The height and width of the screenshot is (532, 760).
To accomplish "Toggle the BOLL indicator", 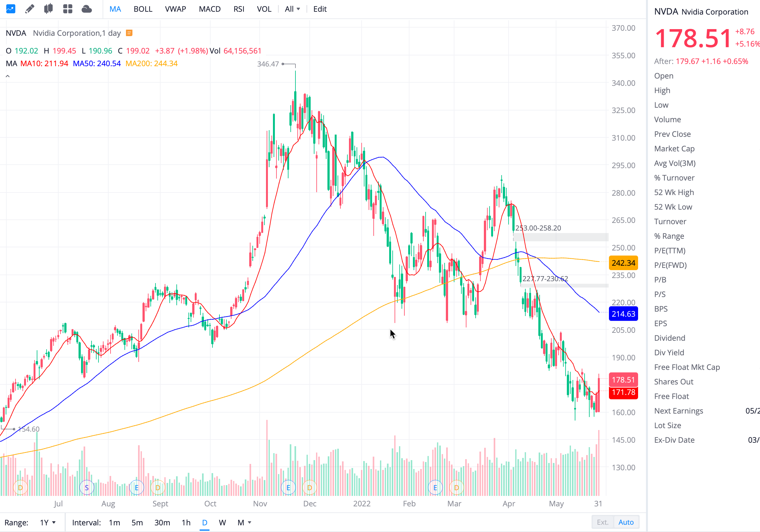I will (x=143, y=9).
